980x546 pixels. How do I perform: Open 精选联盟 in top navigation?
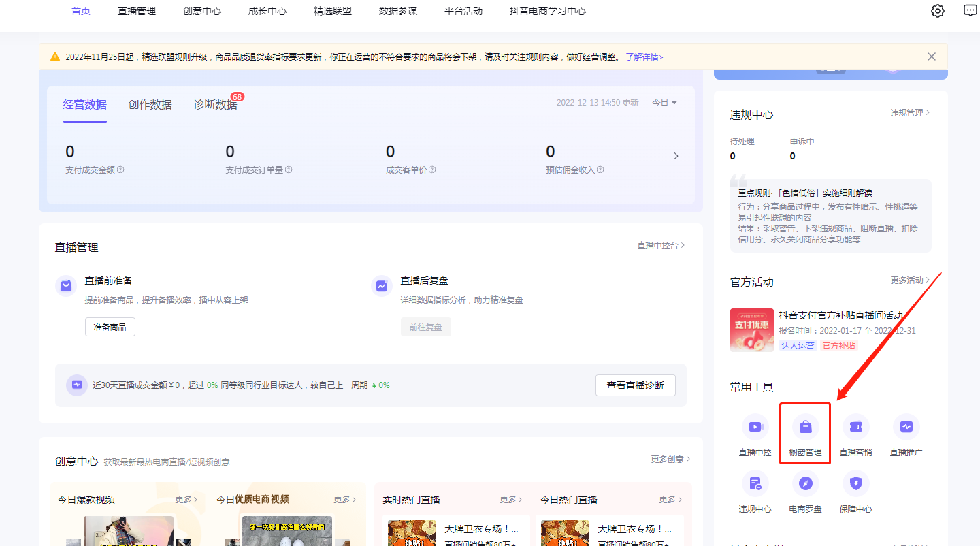click(x=333, y=11)
